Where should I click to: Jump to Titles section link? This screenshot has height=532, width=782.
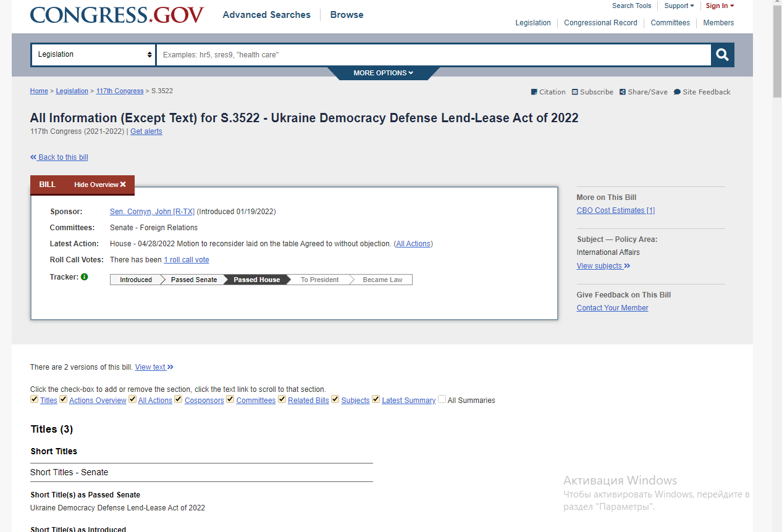point(49,401)
